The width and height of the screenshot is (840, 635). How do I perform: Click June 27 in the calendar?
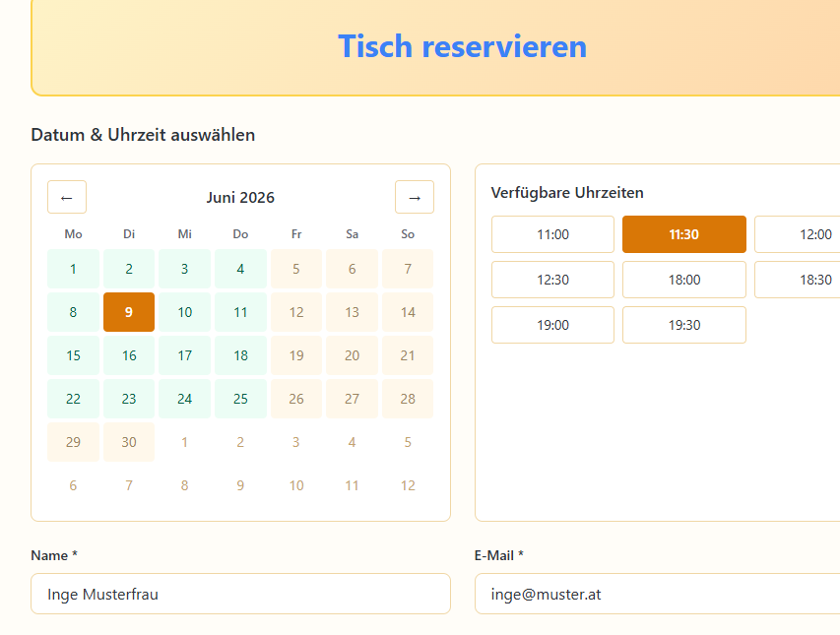pos(352,399)
